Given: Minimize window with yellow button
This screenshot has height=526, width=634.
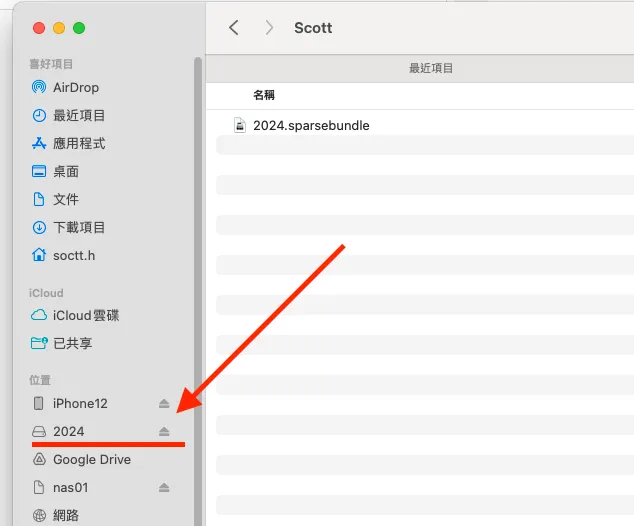Looking at the screenshot, I should [x=59, y=28].
